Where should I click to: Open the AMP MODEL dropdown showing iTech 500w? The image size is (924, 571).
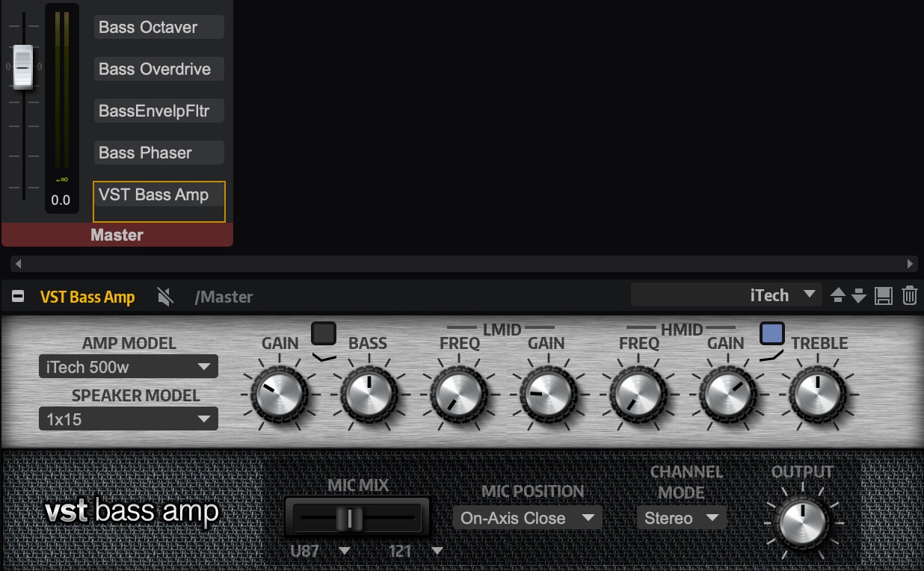pyautogui.click(x=129, y=367)
